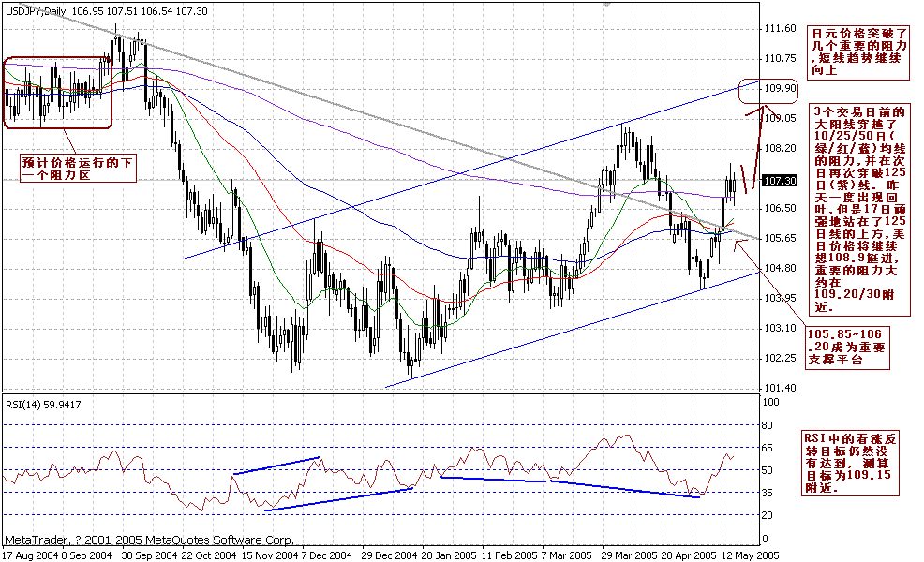The image size is (924, 562).
Task: Select the RSI scale value 35
Action: [768, 493]
